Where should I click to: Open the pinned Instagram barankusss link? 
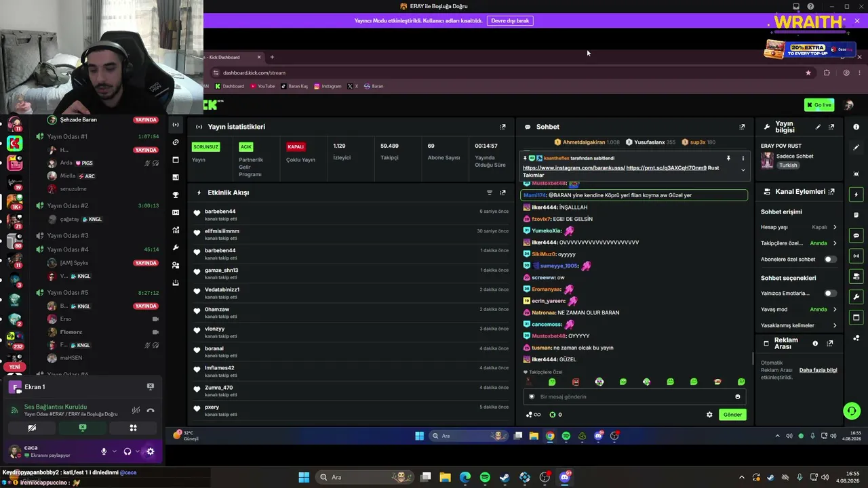[x=573, y=168]
